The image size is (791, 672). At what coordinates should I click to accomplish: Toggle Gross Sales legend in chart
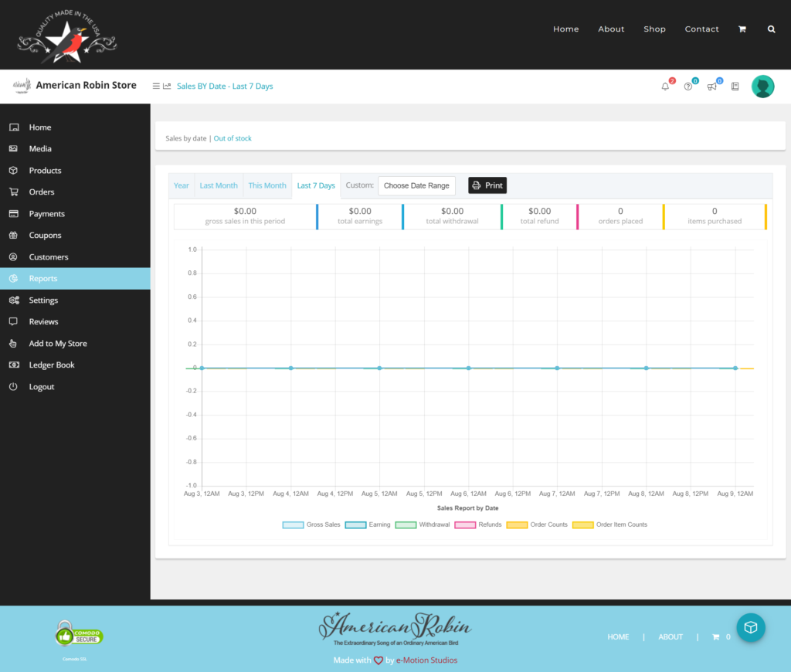tap(311, 525)
